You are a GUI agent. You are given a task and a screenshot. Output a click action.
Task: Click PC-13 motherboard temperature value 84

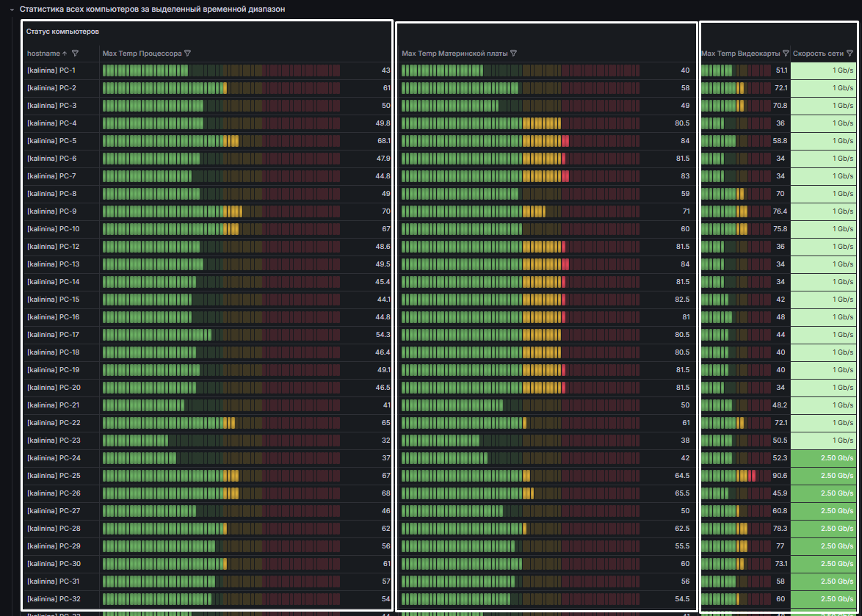[685, 264]
